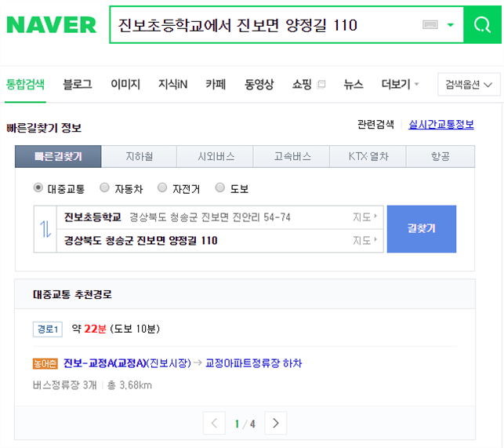This screenshot has width=504, height=448.
Task: Click the green search magnifier button
Action: pos(482,25)
